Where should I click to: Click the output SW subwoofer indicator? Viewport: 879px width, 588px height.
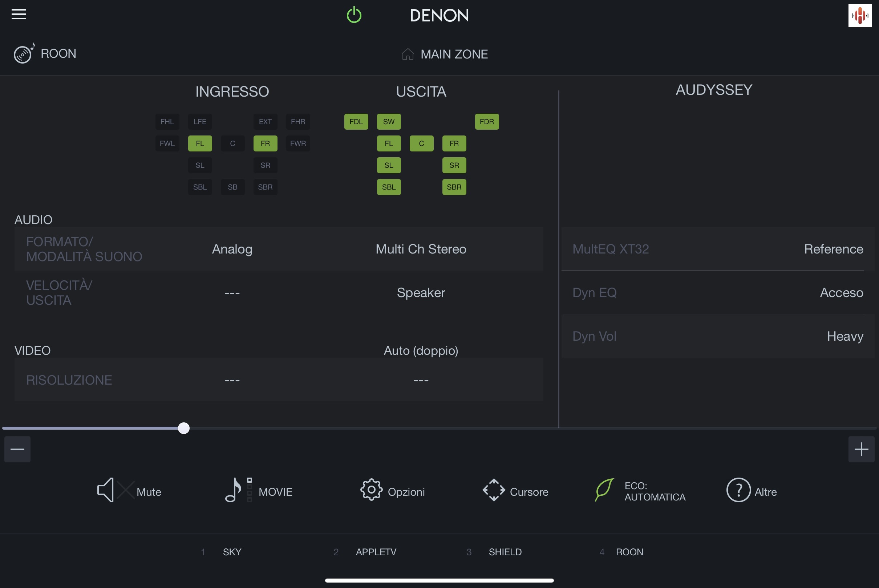(389, 122)
